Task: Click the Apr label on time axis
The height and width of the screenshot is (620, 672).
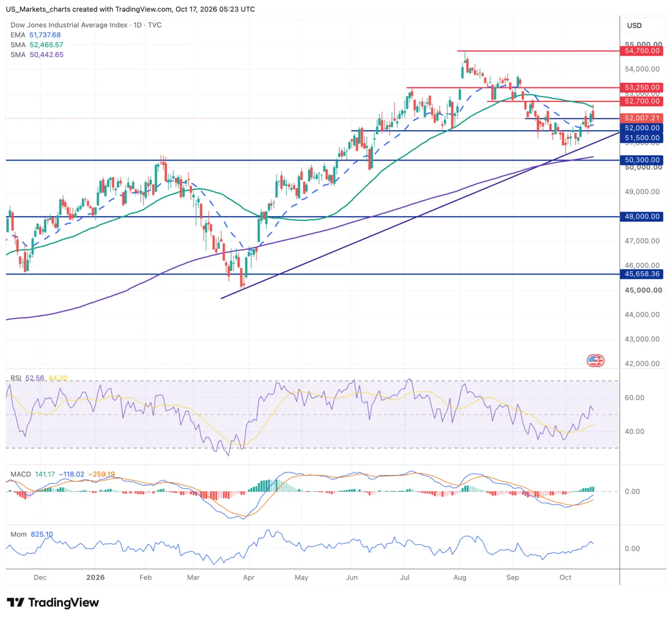Action: pos(249,577)
